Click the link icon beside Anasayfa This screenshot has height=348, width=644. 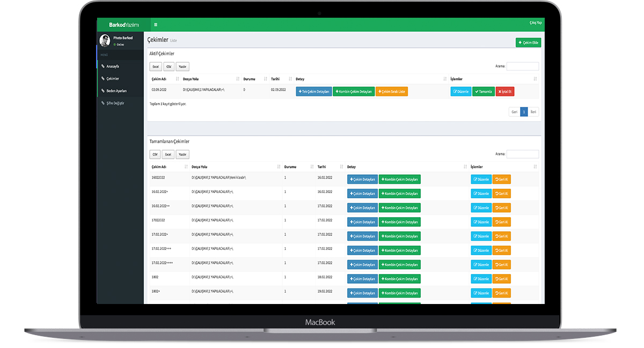103,66
